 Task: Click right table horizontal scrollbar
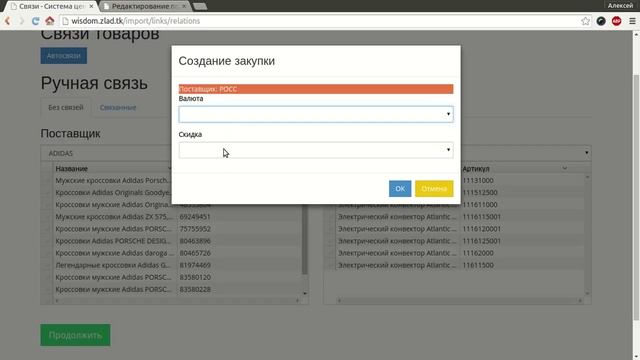[x=459, y=301]
